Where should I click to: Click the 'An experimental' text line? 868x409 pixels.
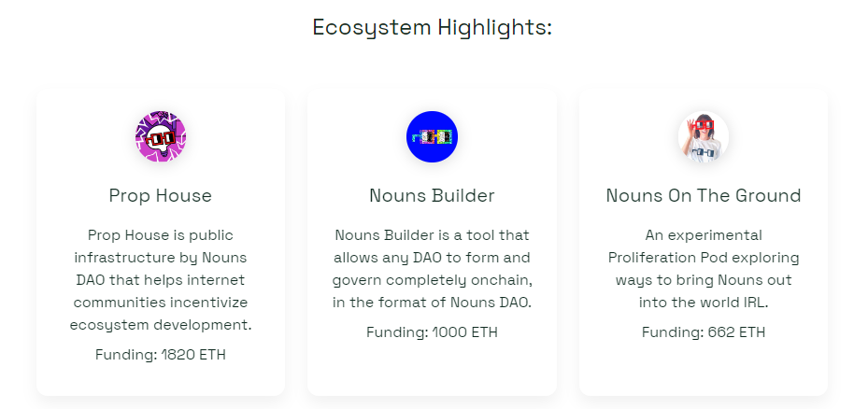tap(704, 235)
